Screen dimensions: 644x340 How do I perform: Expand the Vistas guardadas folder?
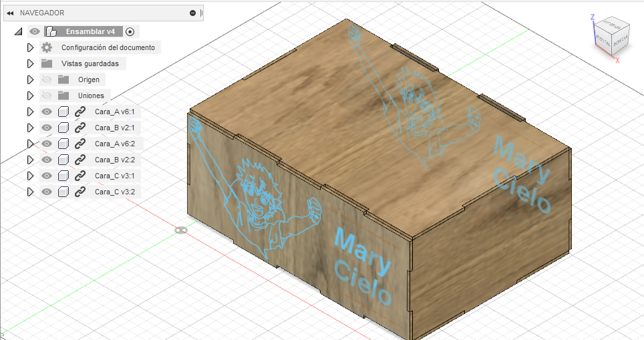[30, 63]
